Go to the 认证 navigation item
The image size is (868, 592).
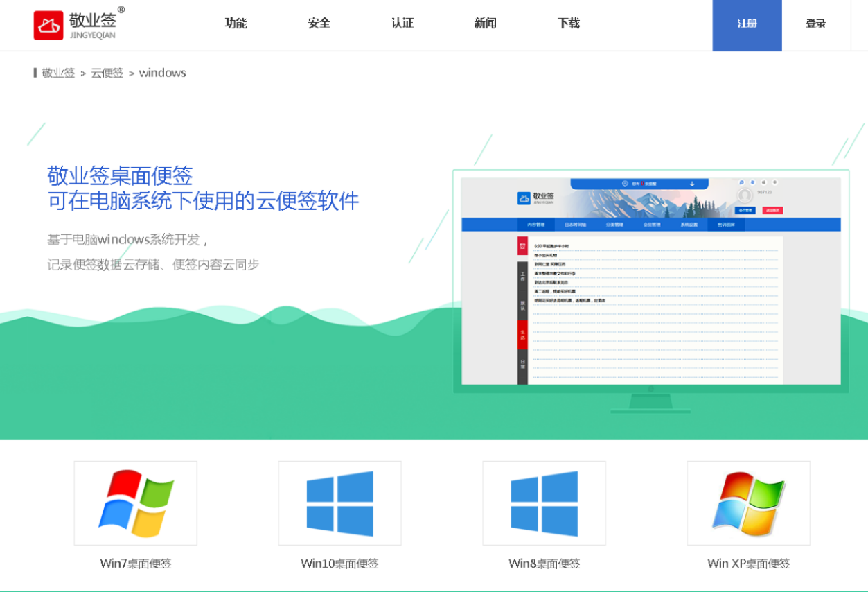(x=402, y=24)
